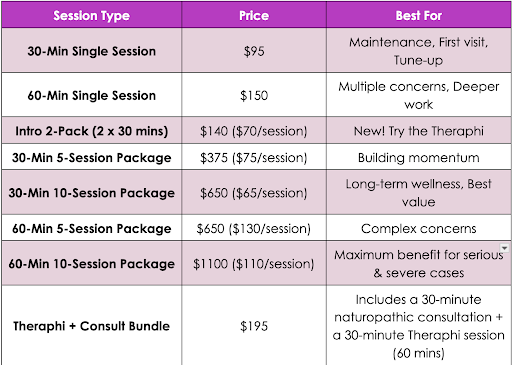Click the $1100 ($110/session) cell
This screenshot has height=365, width=512.
[x=254, y=263]
